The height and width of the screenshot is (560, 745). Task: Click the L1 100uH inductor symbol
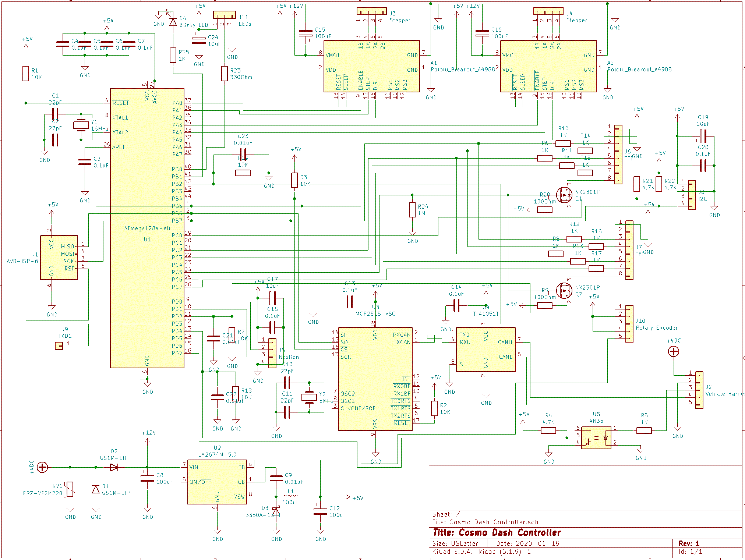(x=291, y=496)
